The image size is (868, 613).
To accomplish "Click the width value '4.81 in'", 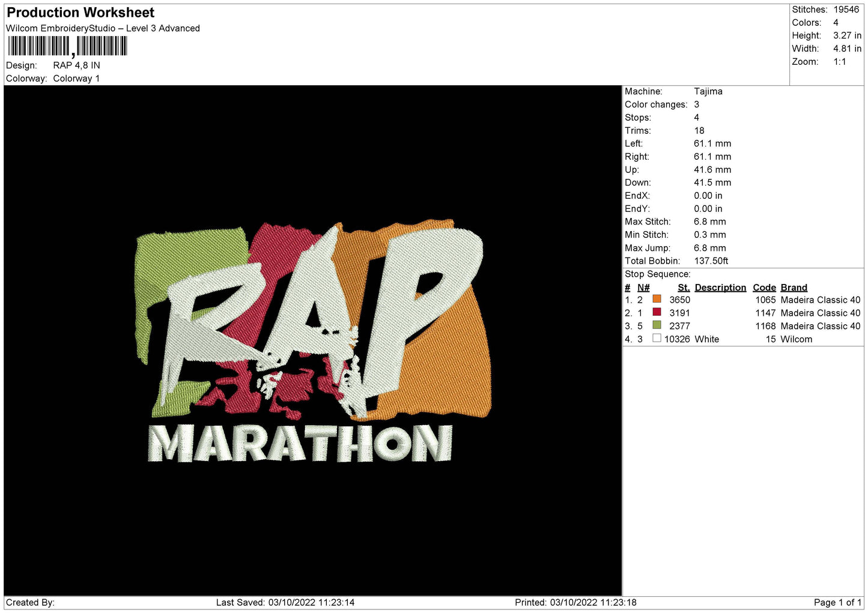I will click(847, 49).
